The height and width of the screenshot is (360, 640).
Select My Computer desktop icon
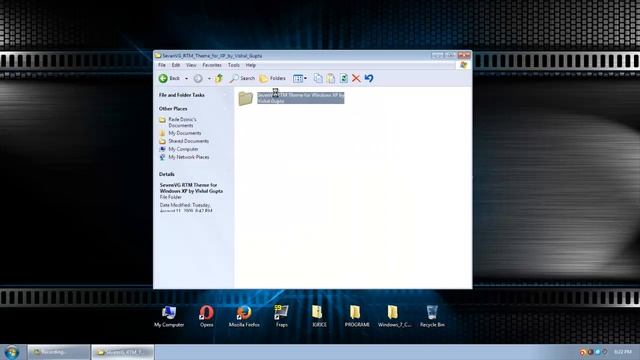click(169, 316)
